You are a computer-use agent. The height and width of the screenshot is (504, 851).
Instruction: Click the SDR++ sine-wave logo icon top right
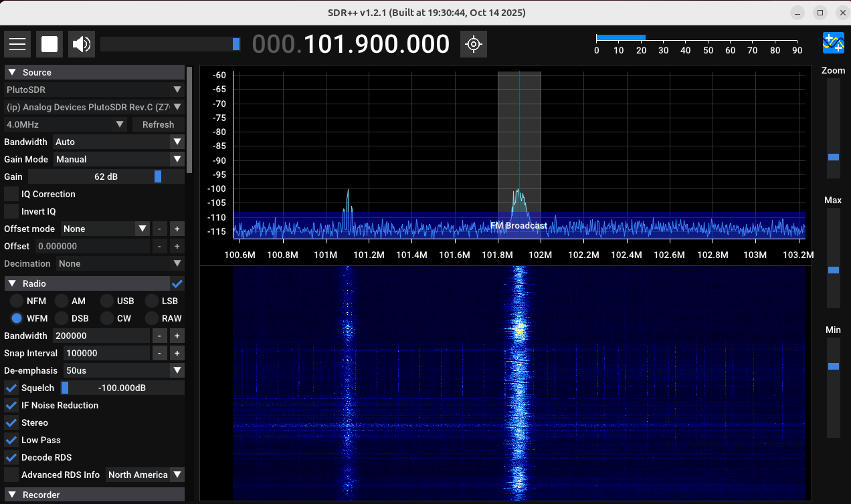tap(833, 43)
